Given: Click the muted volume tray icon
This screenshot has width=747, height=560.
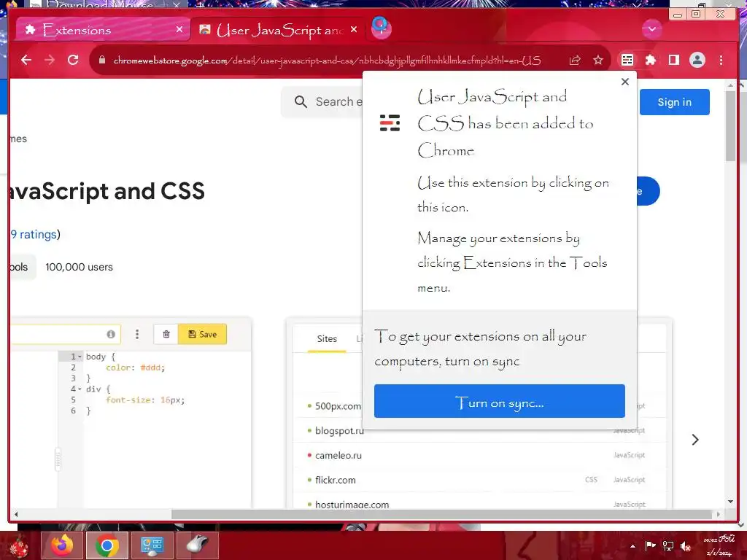Looking at the screenshot, I should 686,546.
